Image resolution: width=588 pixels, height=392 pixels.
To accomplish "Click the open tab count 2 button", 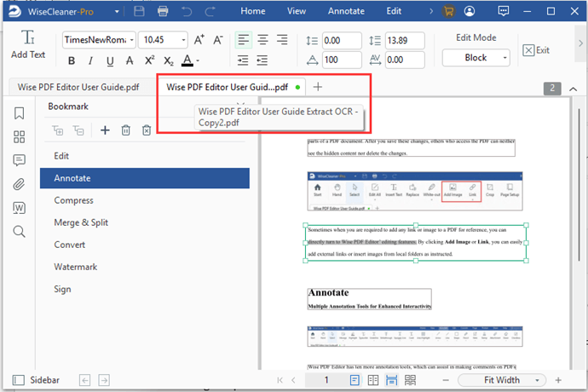I will tap(552, 89).
